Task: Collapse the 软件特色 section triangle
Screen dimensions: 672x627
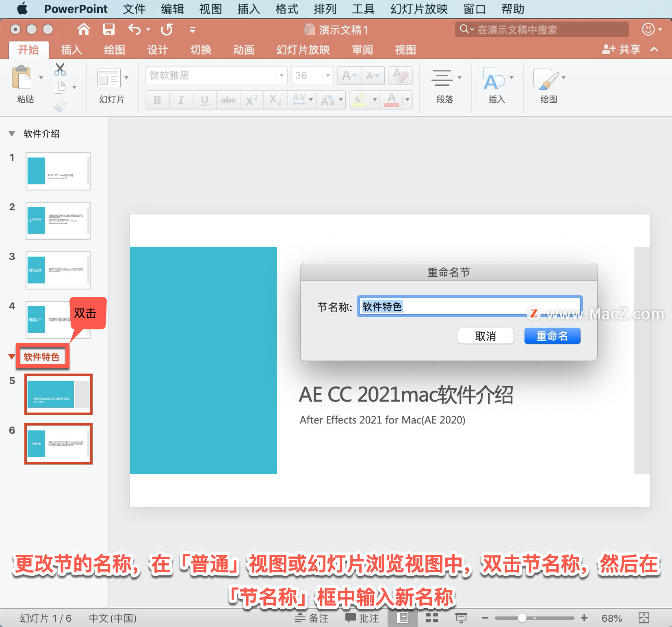Action: click(12, 357)
